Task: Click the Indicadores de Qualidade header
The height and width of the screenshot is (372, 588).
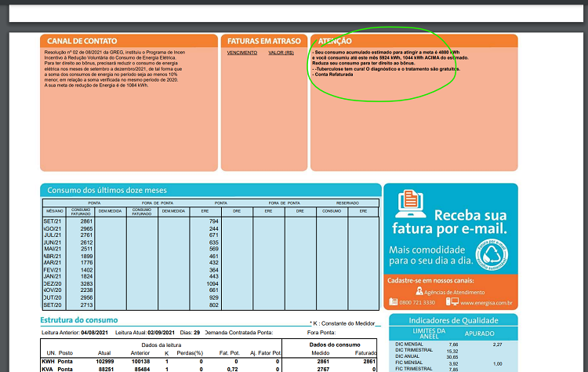Action: point(450,320)
